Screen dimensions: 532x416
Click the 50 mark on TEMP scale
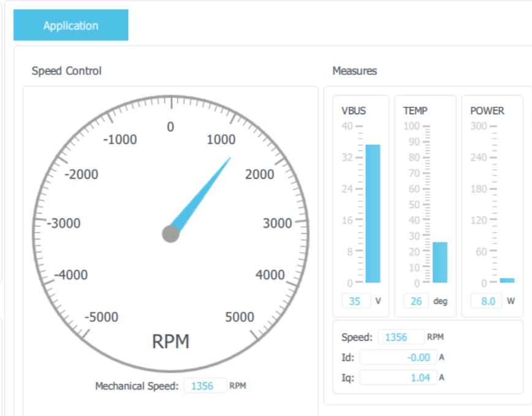click(414, 205)
